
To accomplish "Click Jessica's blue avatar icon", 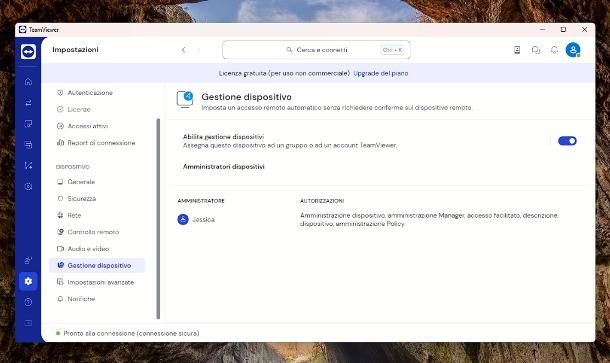I will coord(183,219).
